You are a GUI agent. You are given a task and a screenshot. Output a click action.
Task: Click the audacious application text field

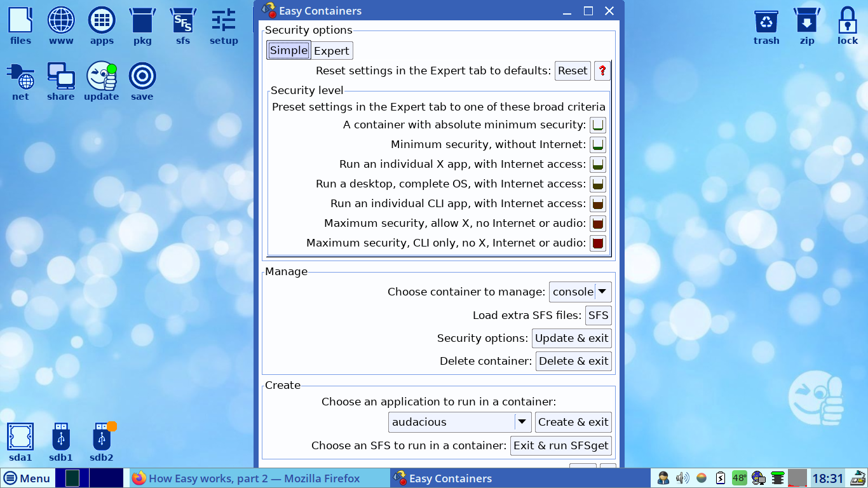coord(451,422)
